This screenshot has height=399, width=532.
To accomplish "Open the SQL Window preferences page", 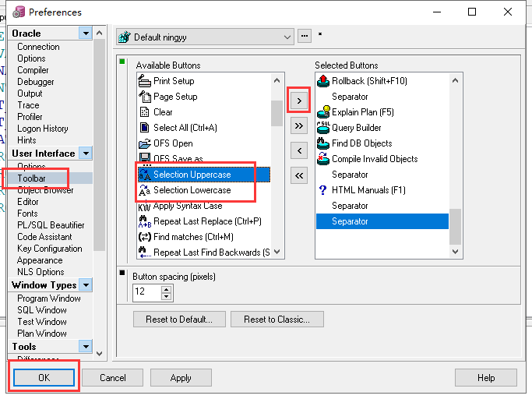I will coord(42,310).
